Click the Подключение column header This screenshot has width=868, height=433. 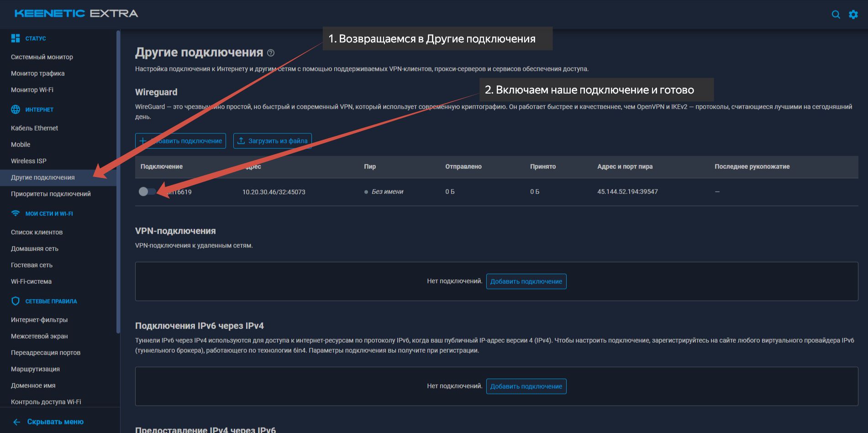tap(162, 167)
